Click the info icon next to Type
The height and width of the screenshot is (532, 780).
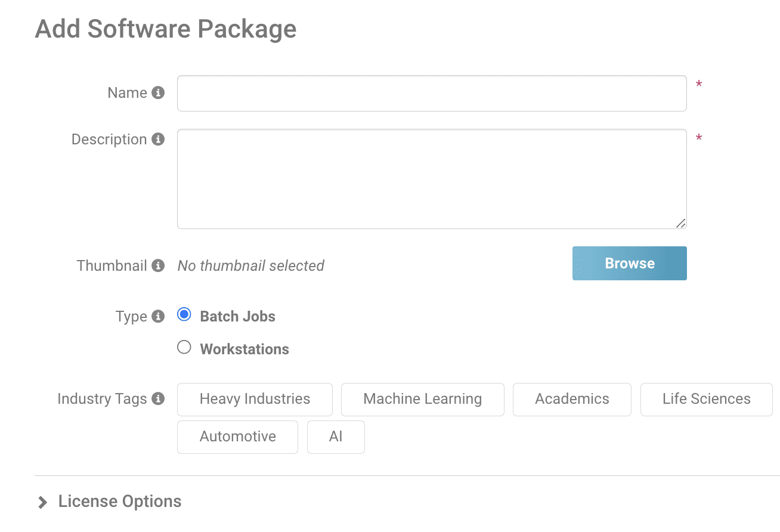[x=158, y=316]
